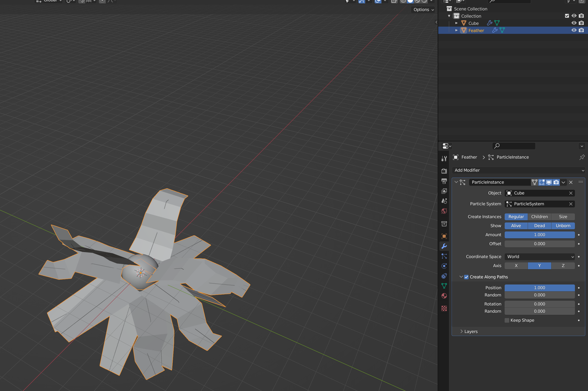The height and width of the screenshot is (391, 588).
Task: Open the World properties tab icon
Action: click(x=444, y=211)
